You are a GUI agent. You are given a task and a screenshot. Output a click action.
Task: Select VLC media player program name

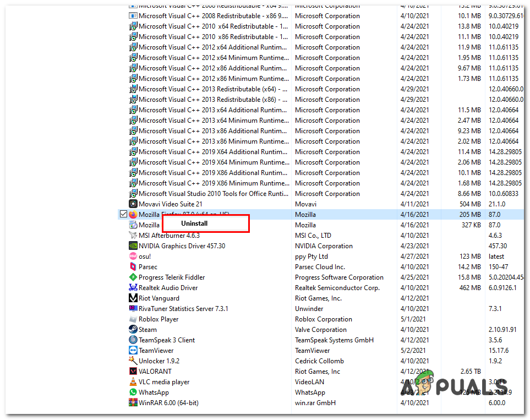(x=164, y=382)
